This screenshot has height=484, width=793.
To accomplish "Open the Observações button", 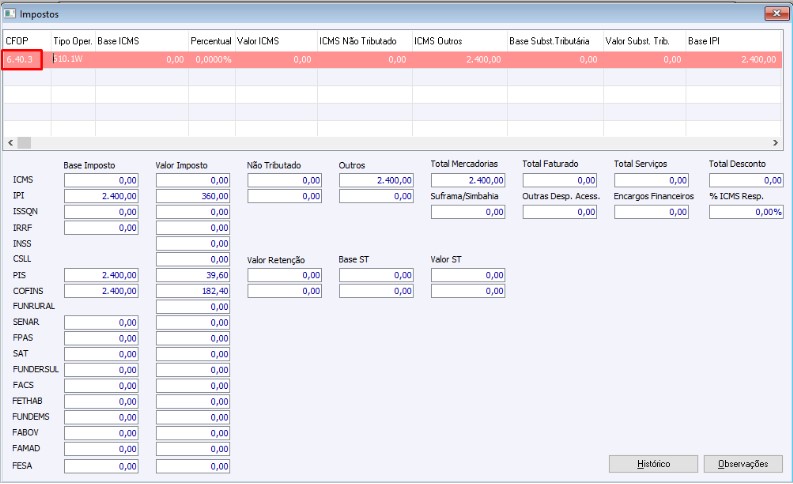I will pyautogui.click(x=743, y=464).
